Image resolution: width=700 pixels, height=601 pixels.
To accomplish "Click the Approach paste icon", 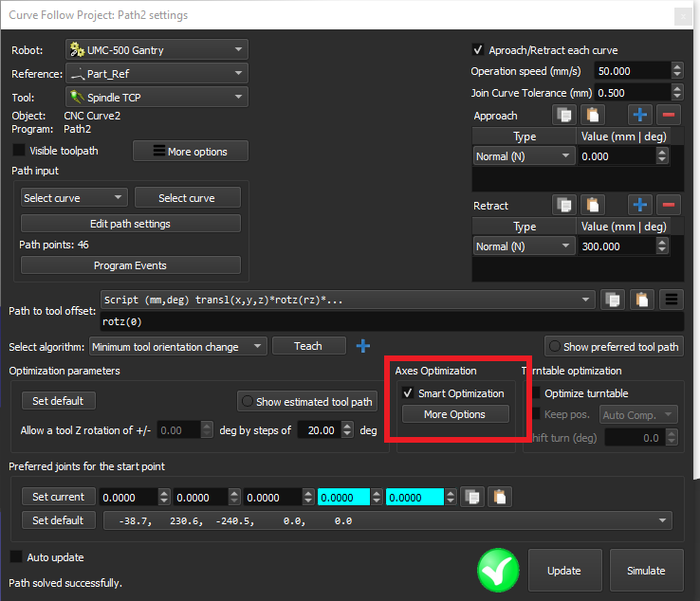I will pyautogui.click(x=593, y=116).
